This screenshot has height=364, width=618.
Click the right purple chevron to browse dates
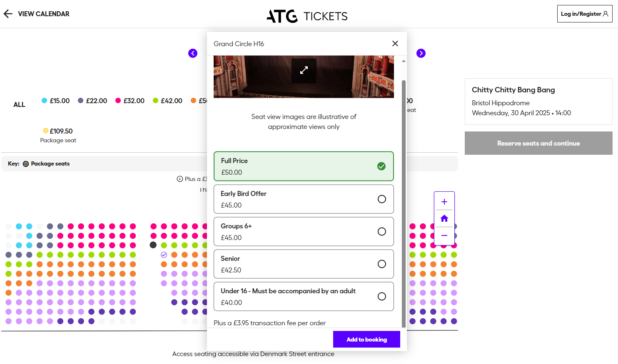[x=421, y=53]
